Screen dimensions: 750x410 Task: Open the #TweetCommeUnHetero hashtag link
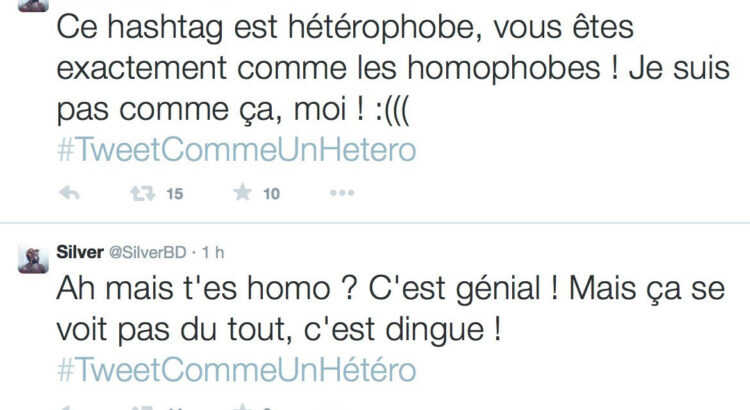tap(236, 150)
